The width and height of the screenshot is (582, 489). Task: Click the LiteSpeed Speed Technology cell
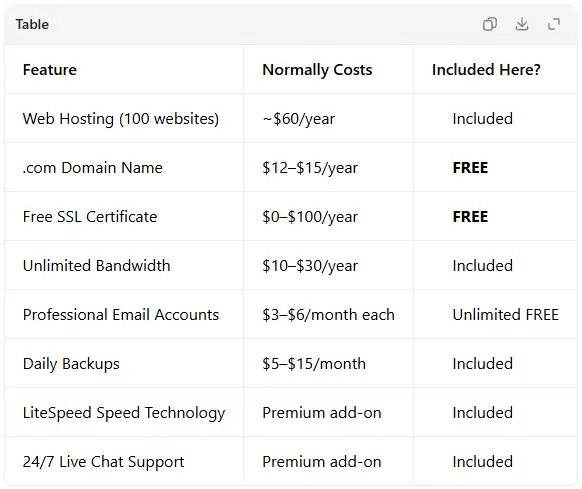[x=124, y=413]
